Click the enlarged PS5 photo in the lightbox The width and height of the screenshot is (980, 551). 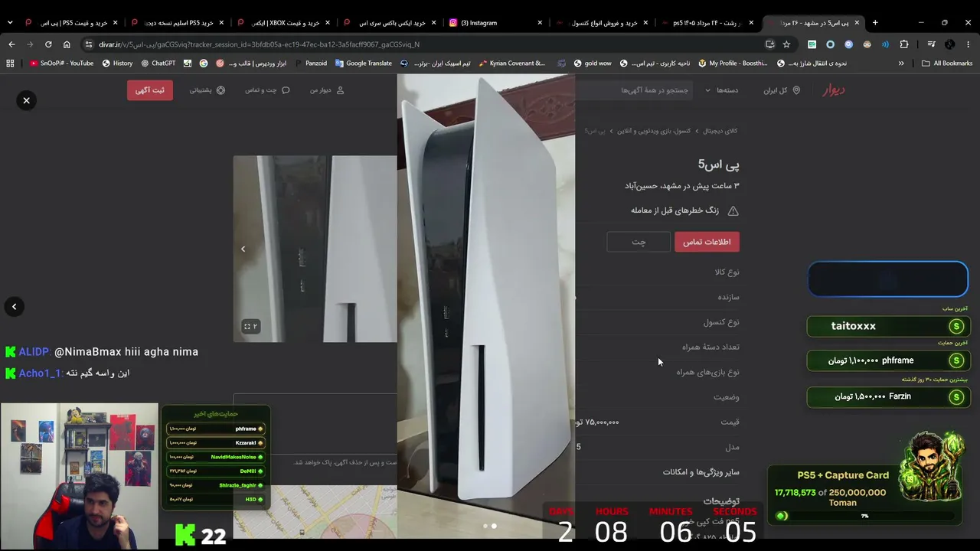[486, 306]
